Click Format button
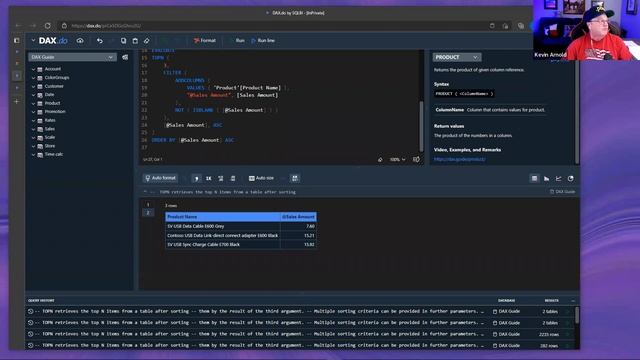Viewport: 640px width, 360px height. coord(205,40)
